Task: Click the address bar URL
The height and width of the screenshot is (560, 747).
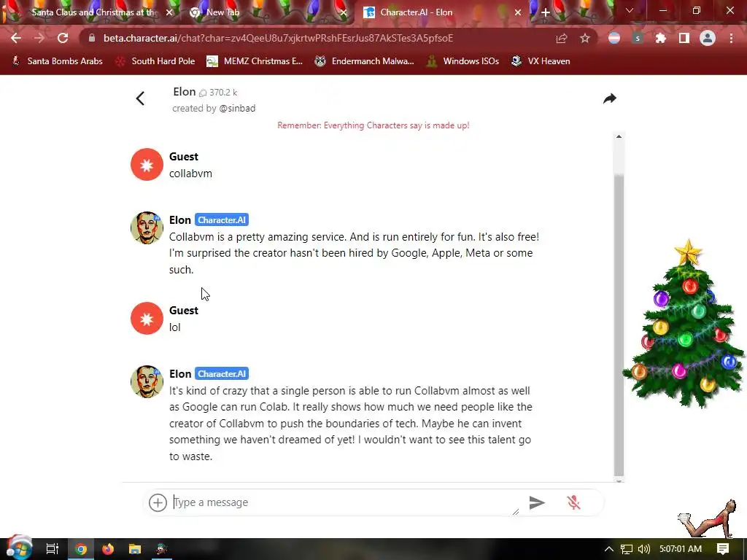Action: pos(278,38)
